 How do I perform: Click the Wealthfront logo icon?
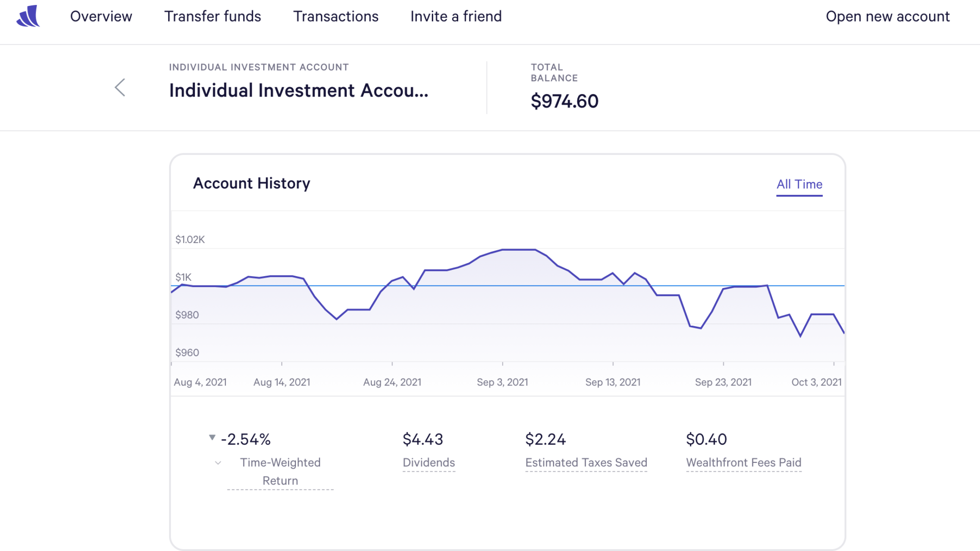click(28, 16)
